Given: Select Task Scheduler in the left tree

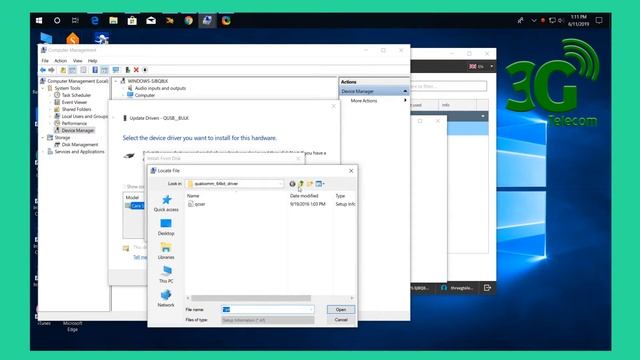Looking at the screenshot, I should (x=76, y=96).
